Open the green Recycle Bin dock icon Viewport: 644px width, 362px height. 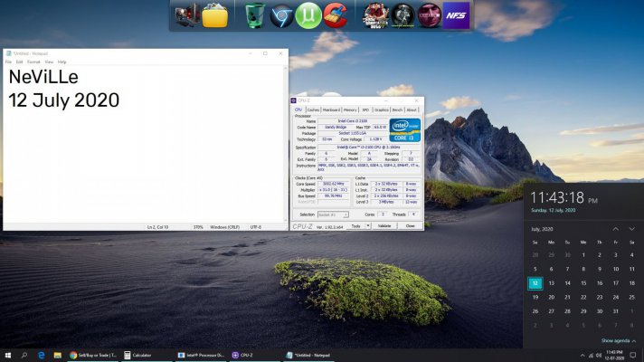click(255, 15)
